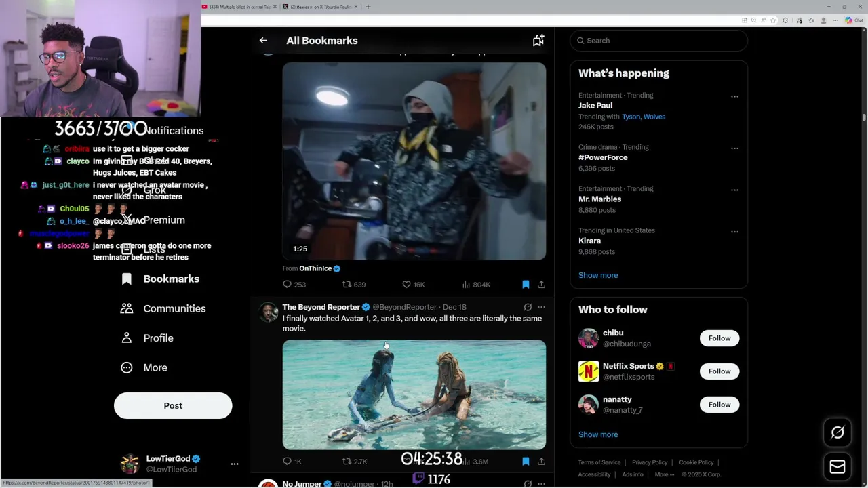Open the Terms of Service footer link
The height and width of the screenshot is (488, 868).
click(599, 462)
